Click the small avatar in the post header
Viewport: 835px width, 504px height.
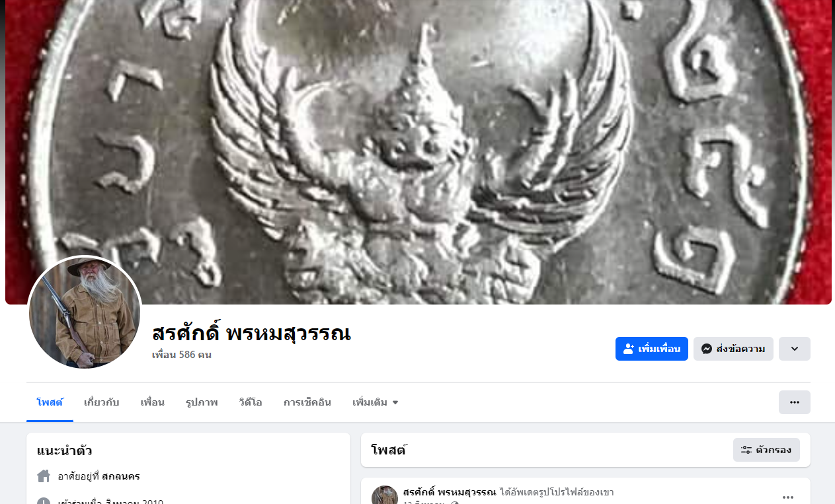click(x=385, y=495)
